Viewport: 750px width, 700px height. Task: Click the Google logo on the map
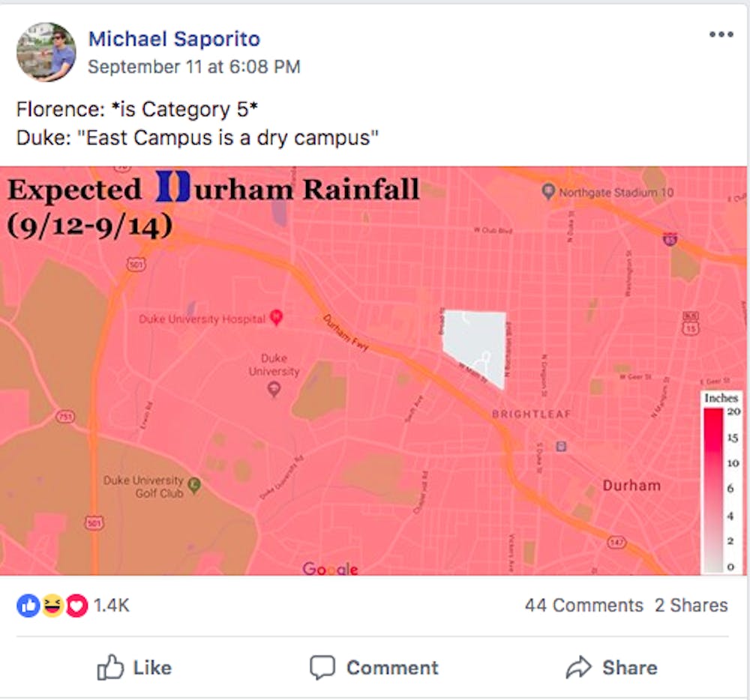(x=330, y=569)
